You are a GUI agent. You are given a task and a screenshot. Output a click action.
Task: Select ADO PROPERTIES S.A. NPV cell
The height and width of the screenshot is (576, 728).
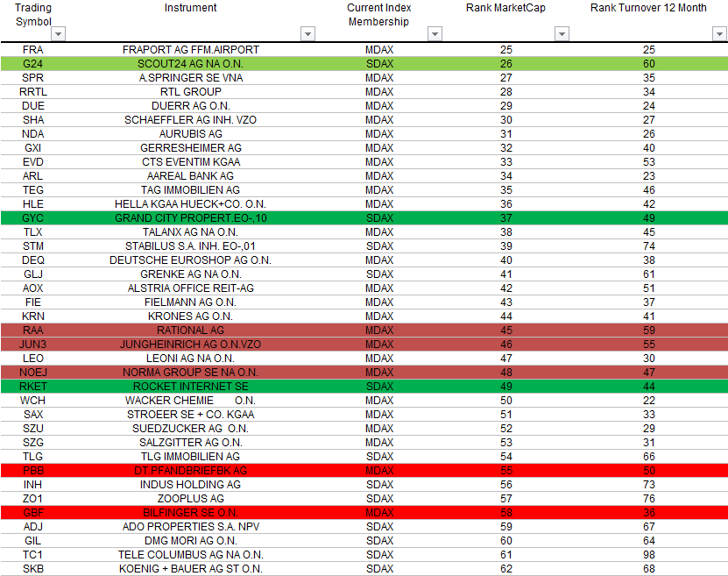tap(190, 526)
